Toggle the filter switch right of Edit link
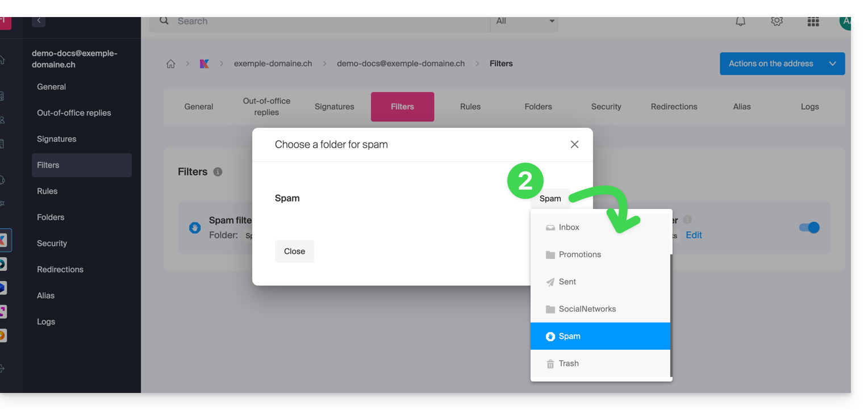Screen dimensions: 868x410 pos(809,228)
